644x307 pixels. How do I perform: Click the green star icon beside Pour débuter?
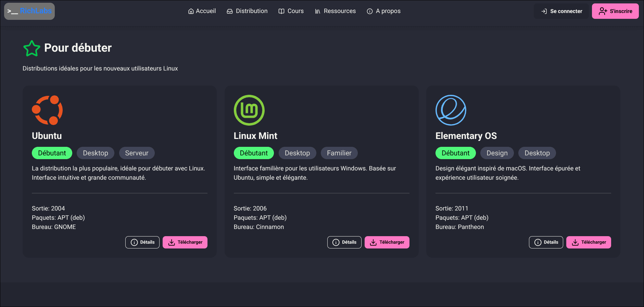point(32,48)
